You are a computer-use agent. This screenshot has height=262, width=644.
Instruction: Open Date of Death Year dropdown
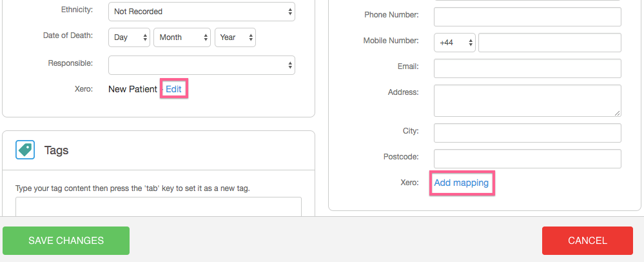[235, 37]
